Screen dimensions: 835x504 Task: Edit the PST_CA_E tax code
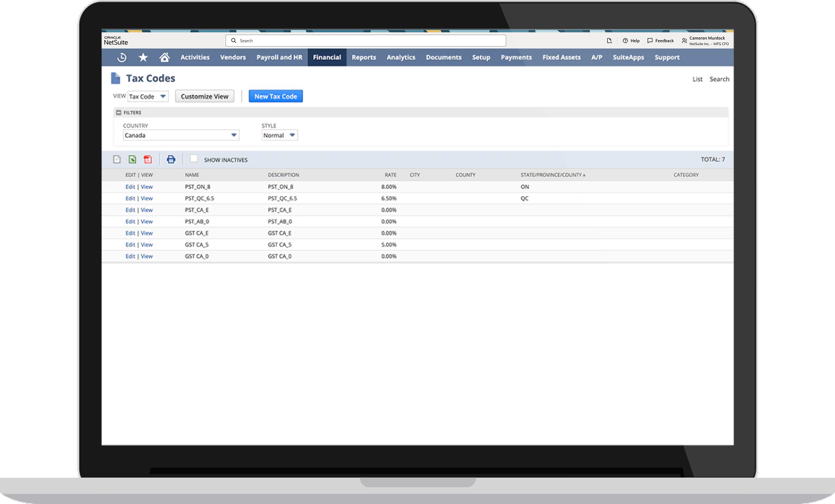point(130,210)
